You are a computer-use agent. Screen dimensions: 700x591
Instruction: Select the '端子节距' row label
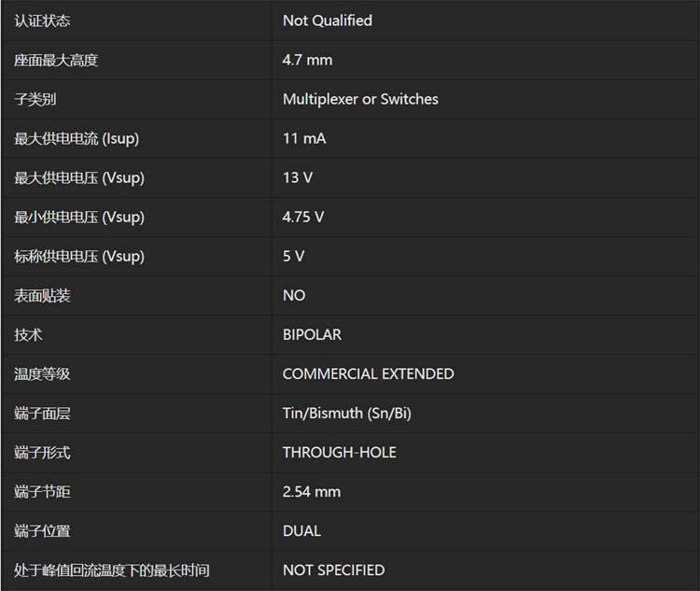42,491
